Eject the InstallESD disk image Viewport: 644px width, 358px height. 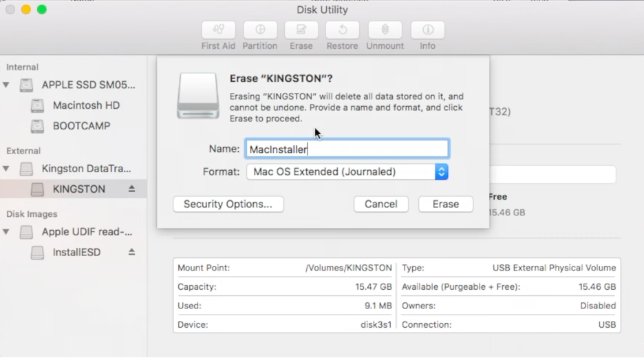click(x=131, y=251)
